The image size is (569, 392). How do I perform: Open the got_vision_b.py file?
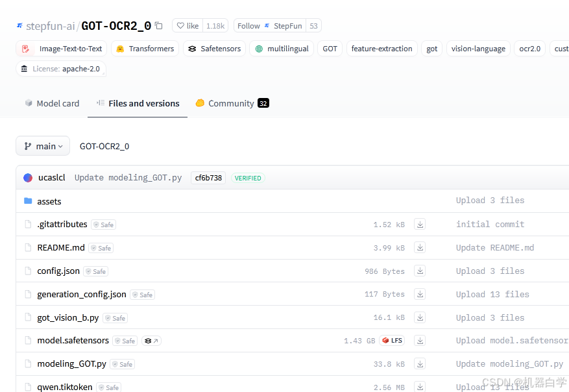[x=68, y=317]
